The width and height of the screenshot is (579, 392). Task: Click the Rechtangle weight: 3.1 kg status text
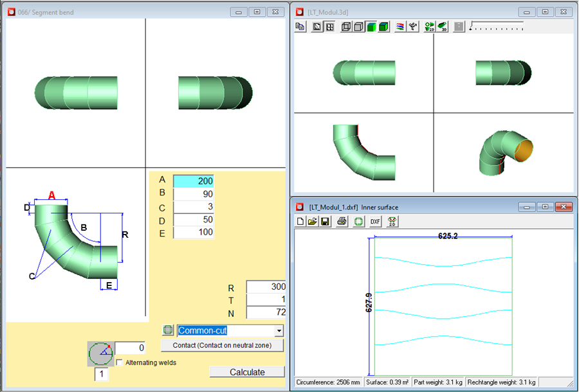[x=501, y=382]
